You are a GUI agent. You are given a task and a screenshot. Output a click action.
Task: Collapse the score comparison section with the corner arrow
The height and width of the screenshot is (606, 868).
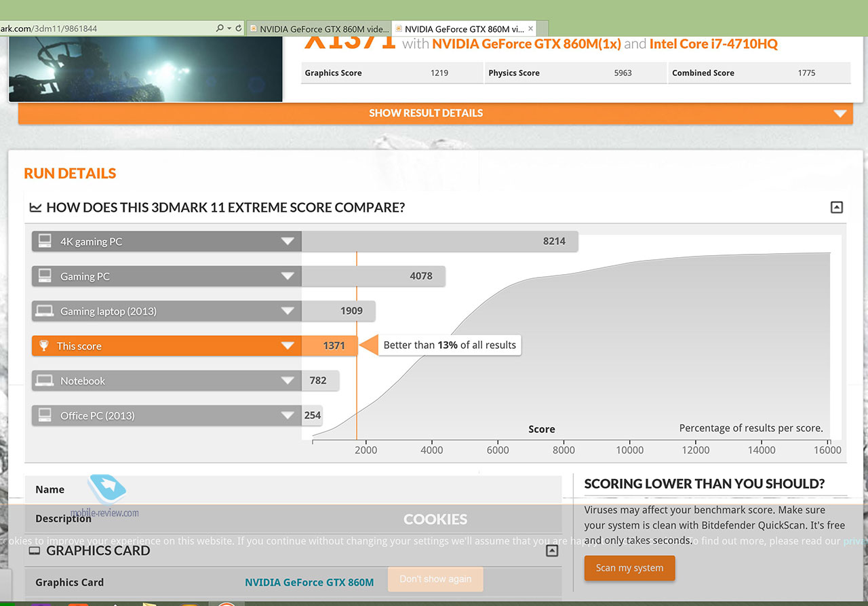tap(837, 208)
